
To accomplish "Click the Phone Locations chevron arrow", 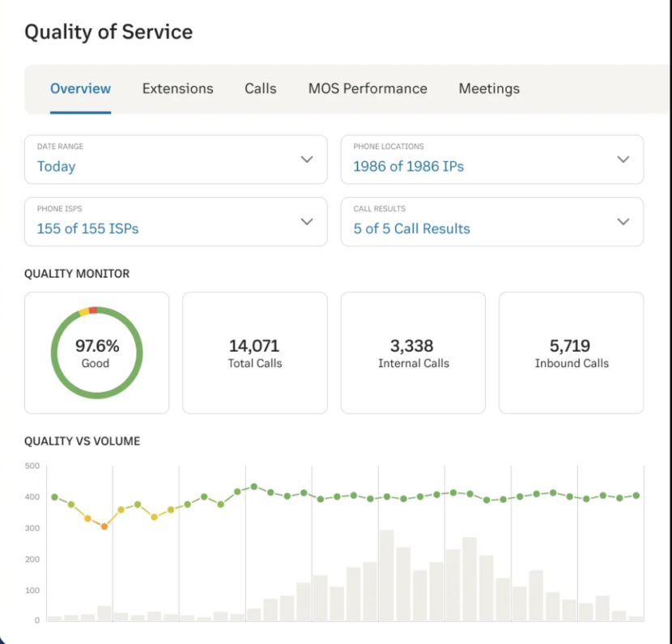I will (623, 160).
